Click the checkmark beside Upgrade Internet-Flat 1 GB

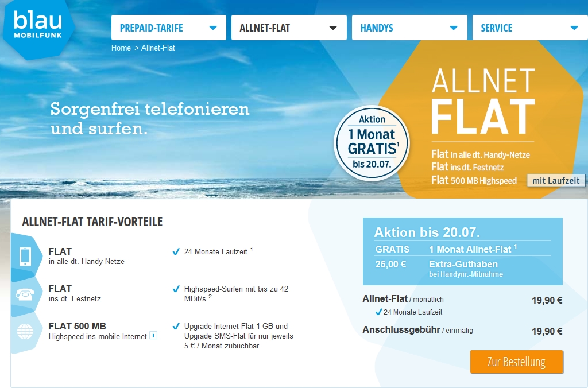point(176,326)
